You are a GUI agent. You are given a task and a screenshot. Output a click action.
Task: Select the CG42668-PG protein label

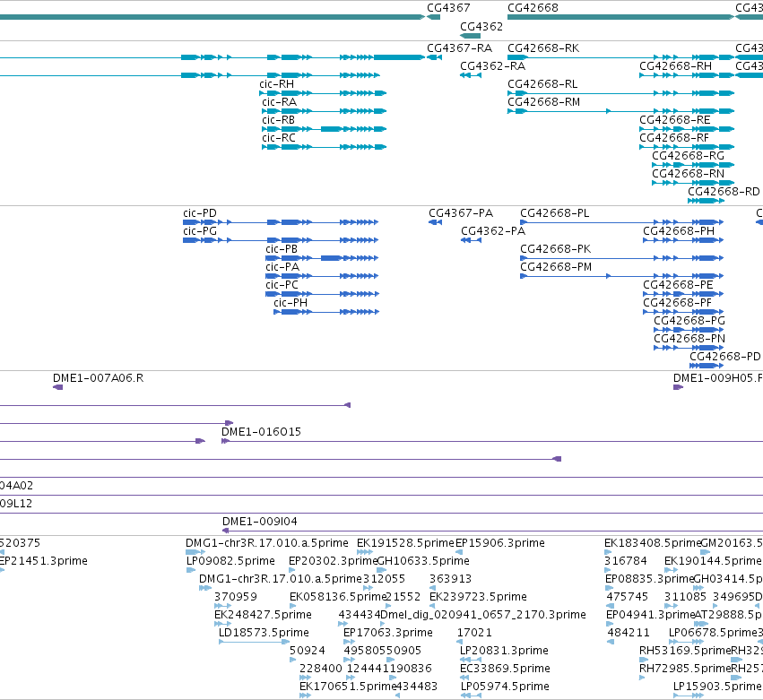(689, 321)
